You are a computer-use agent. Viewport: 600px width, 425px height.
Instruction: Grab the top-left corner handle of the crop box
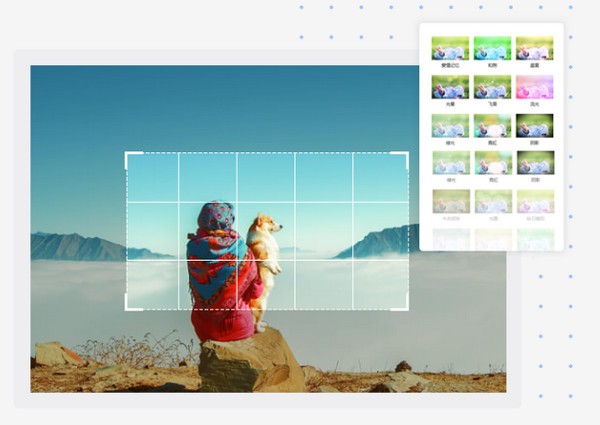pyautogui.click(x=133, y=159)
